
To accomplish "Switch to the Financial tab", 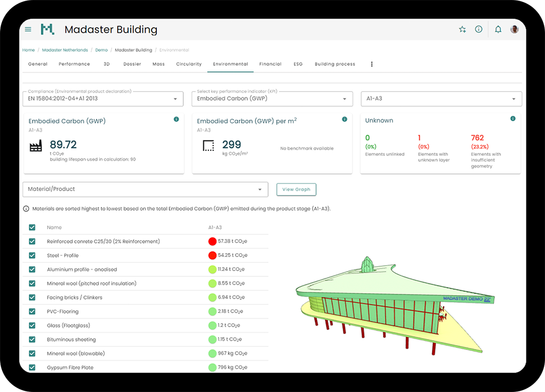I will coord(270,64).
